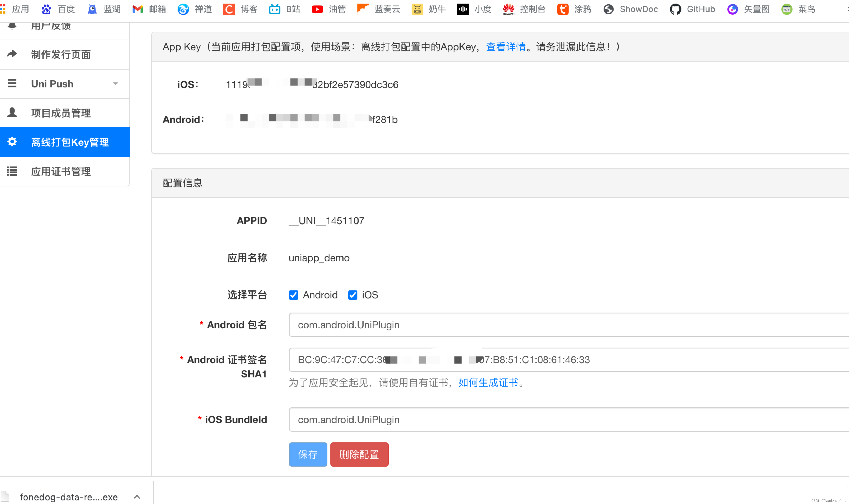This screenshot has height=504, width=849.
Task: Open the 查看详情 link
Action: tap(505, 47)
